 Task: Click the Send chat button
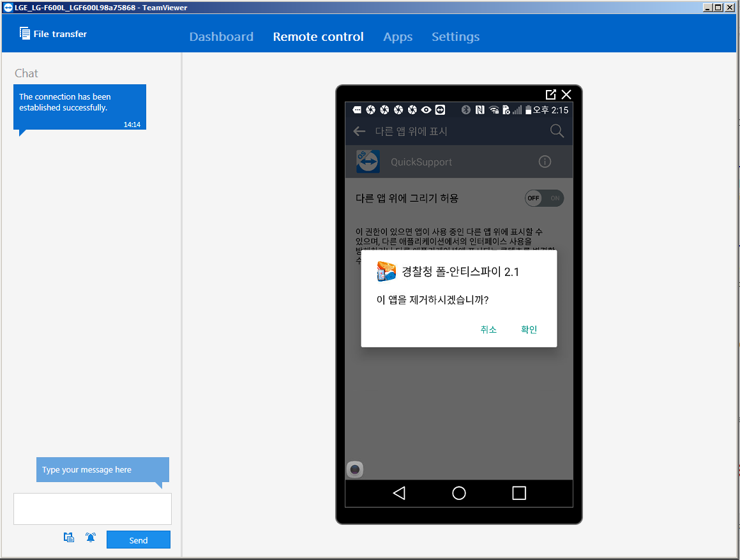pyautogui.click(x=139, y=540)
